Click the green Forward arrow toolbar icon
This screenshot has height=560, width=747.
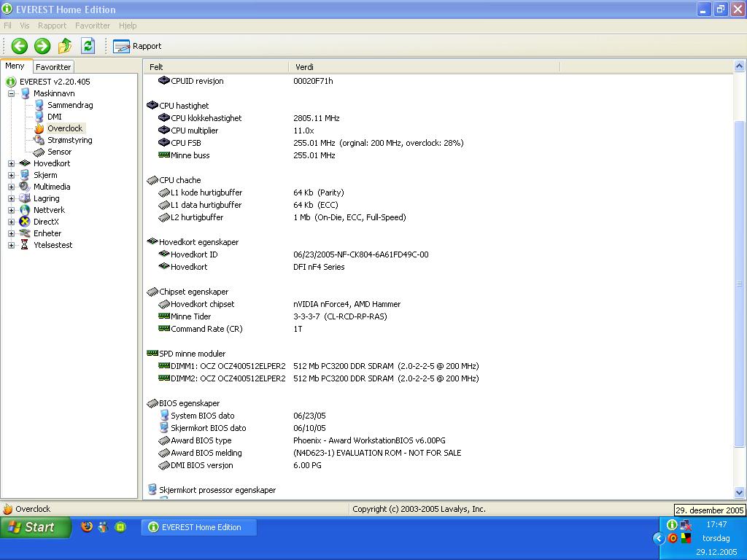pyautogui.click(x=42, y=46)
